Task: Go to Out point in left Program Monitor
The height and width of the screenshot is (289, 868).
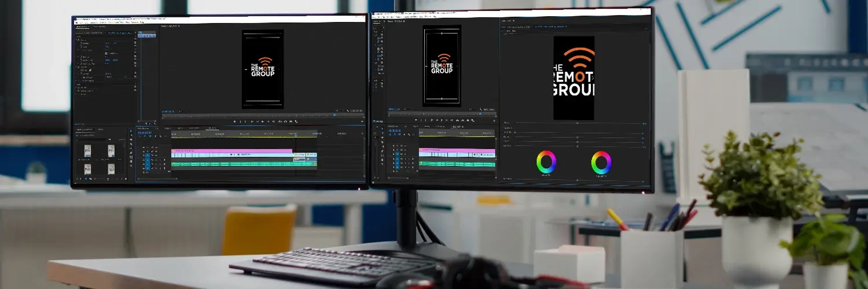Action: (x=273, y=121)
